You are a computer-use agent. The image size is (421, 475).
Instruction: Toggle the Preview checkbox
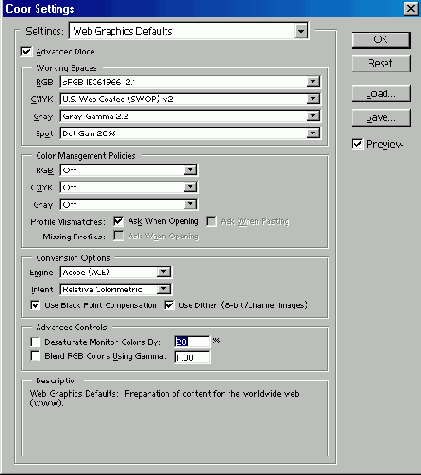coord(357,144)
